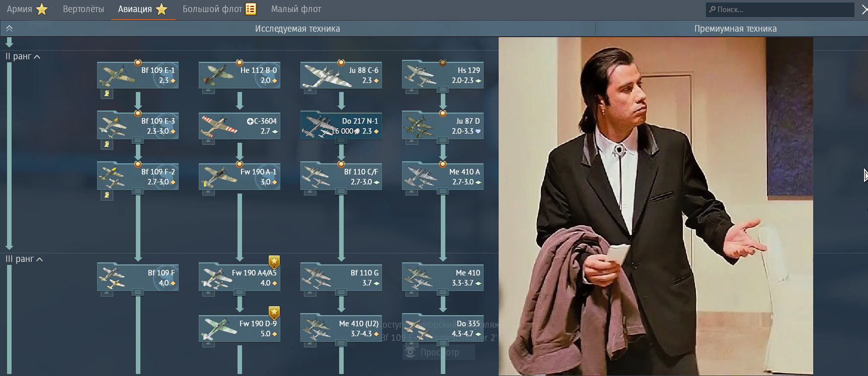Select the He 112 B-0 aircraft card
The image size is (868, 376).
(x=240, y=75)
